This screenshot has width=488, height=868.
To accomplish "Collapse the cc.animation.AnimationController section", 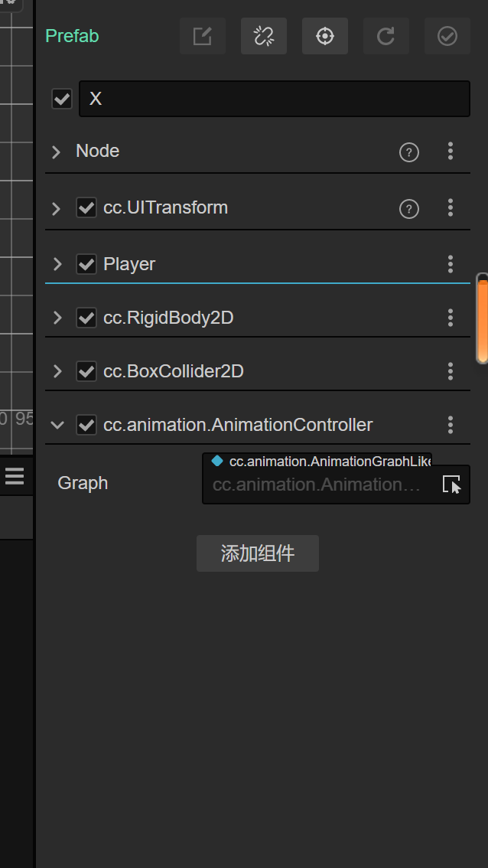I will (57, 425).
